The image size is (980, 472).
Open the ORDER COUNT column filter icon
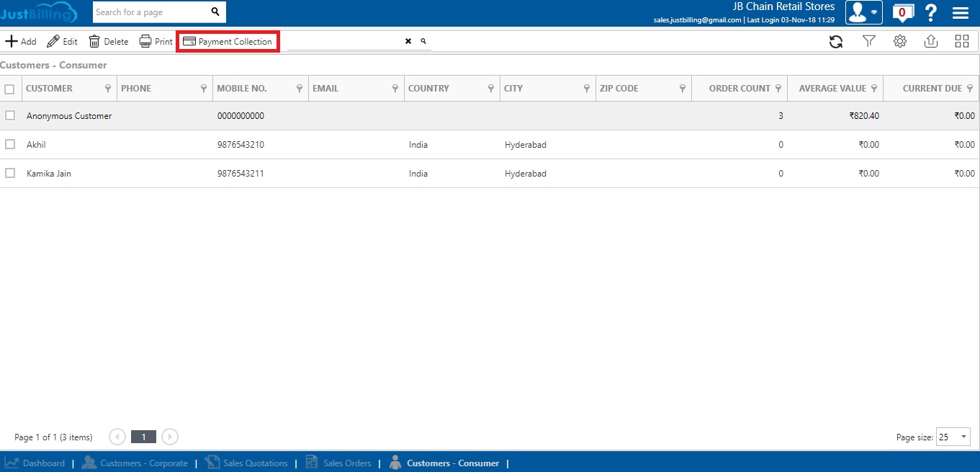click(x=778, y=89)
